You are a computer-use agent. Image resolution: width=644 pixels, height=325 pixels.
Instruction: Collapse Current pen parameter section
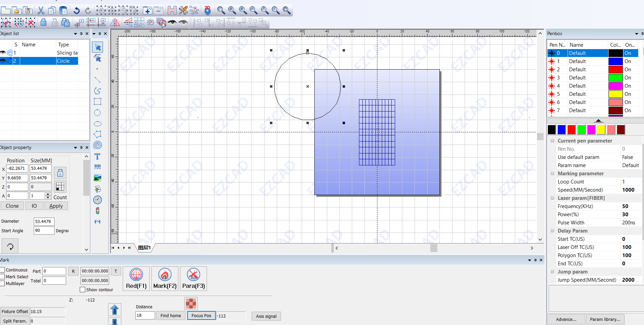click(x=552, y=141)
